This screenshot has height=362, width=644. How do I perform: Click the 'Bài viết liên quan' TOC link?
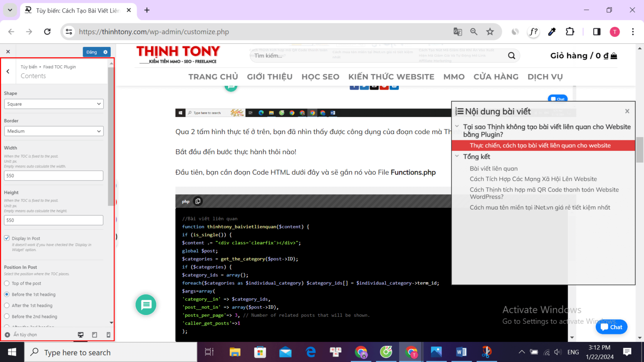(x=493, y=168)
